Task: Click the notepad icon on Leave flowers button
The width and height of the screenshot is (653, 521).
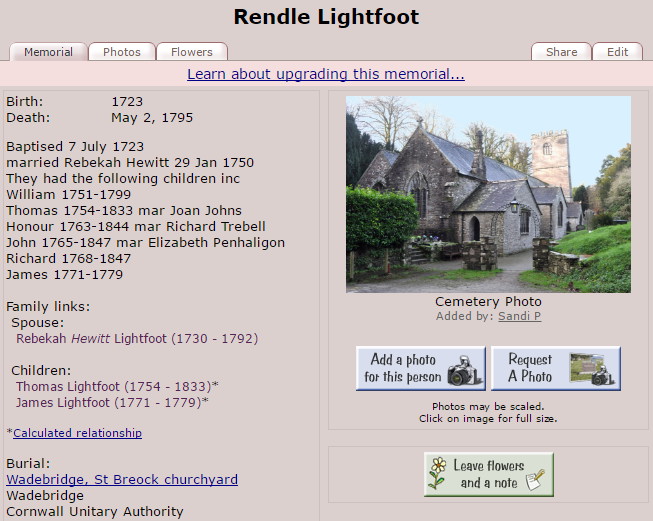Action: pyautogui.click(x=534, y=478)
